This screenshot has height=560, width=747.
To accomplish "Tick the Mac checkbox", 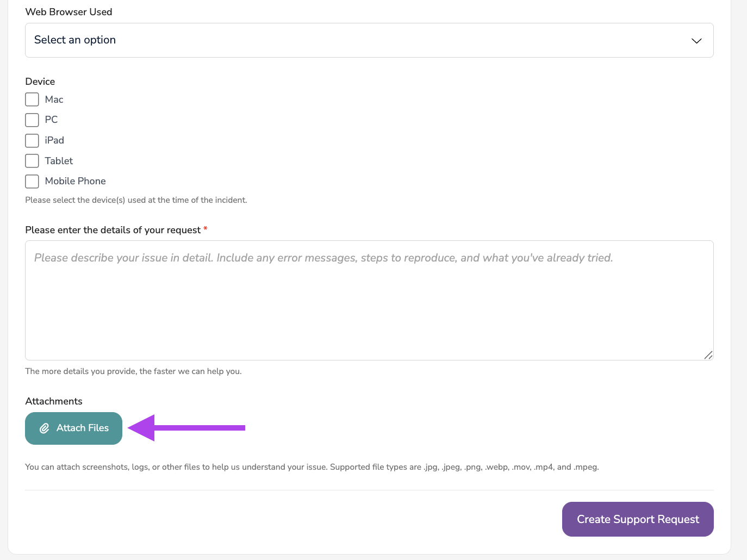I will [x=32, y=99].
